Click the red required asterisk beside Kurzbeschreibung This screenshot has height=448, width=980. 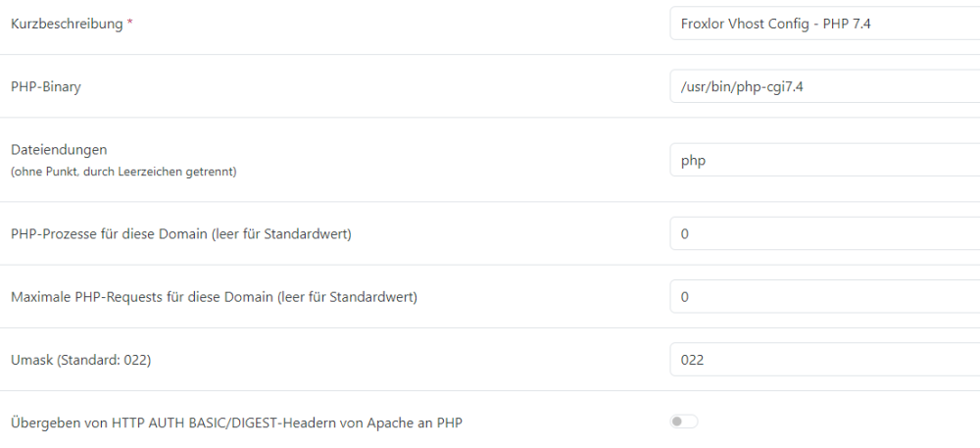[x=130, y=24]
